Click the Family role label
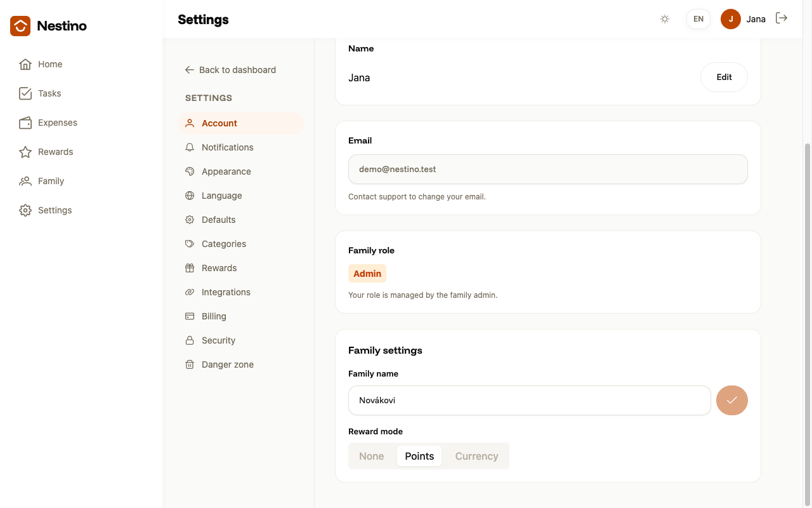 tap(371, 251)
